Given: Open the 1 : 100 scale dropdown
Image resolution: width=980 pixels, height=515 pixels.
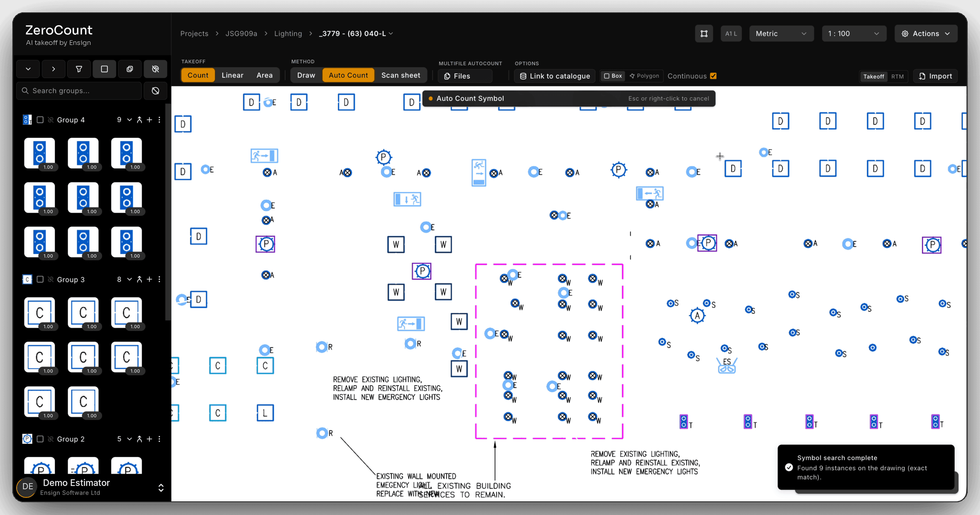Looking at the screenshot, I should [x=854, y=34].
